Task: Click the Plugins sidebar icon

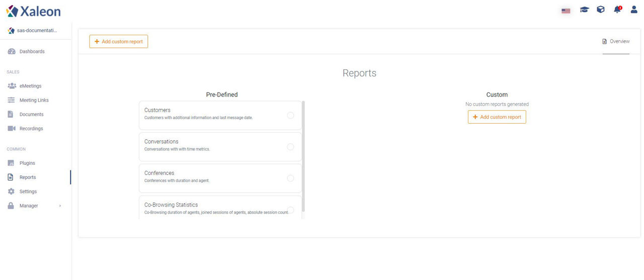Action: (11, 163)
